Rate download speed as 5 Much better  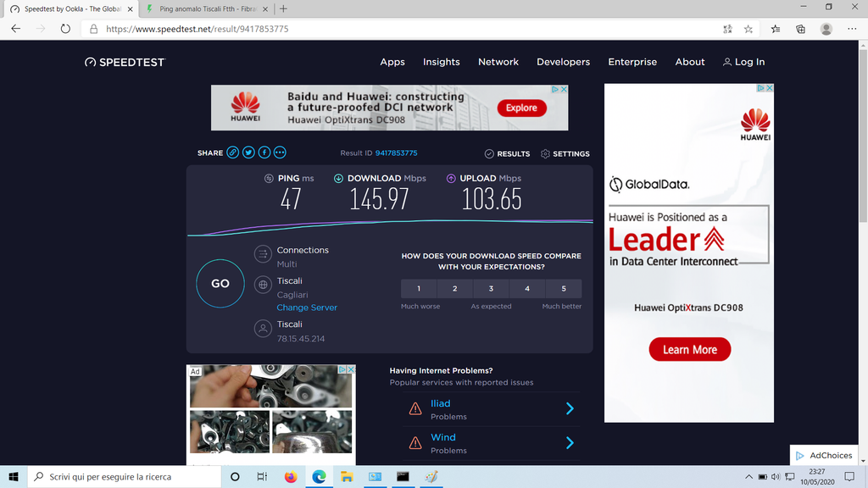[563, 289]
